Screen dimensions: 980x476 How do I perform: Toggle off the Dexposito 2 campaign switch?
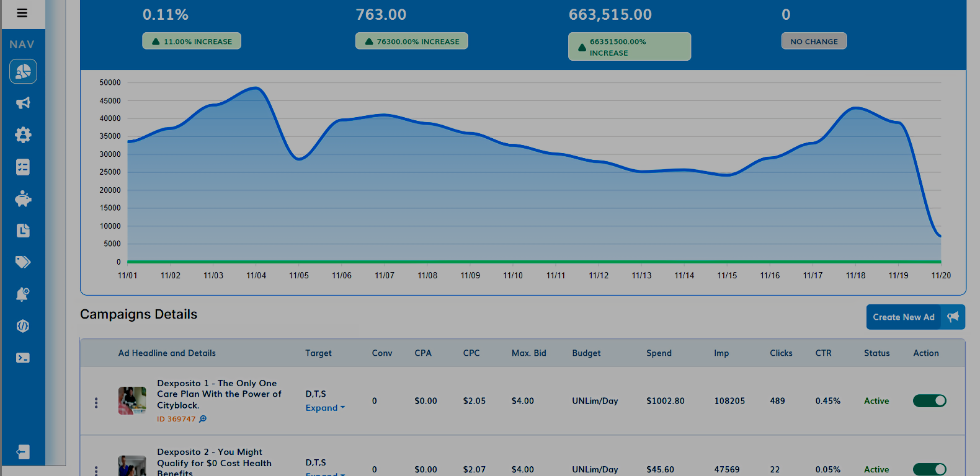point(929,469)
